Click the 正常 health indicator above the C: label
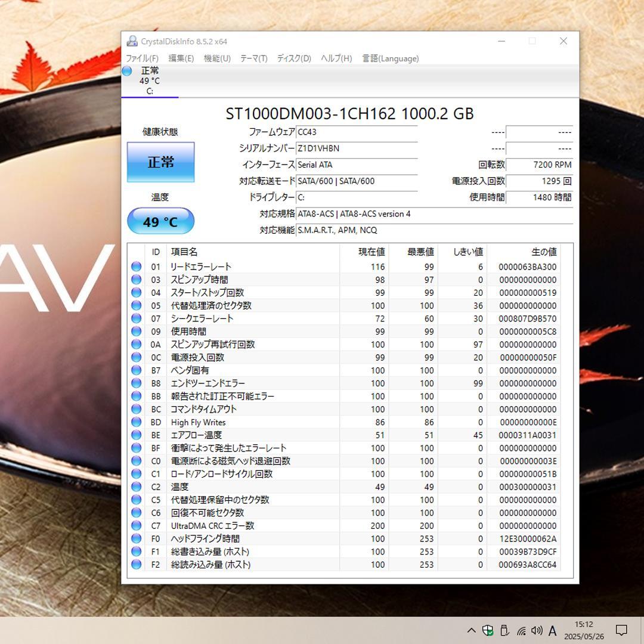 (127, 71)
